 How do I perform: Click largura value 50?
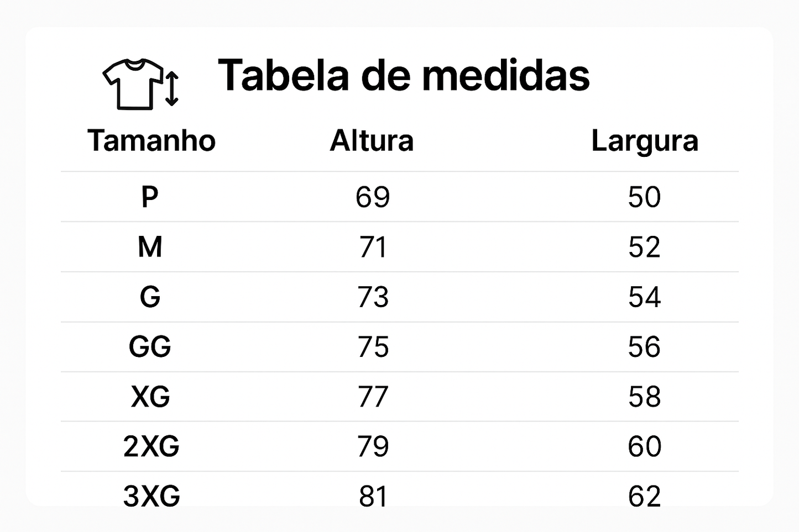pyautogui.click(x=644, y=197)
